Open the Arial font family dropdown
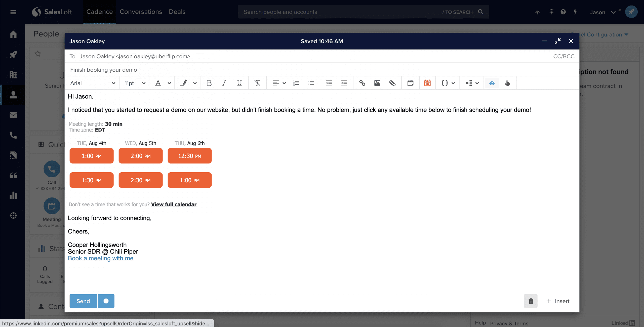Viewport: 644px width, 327px height. [93, 83]
